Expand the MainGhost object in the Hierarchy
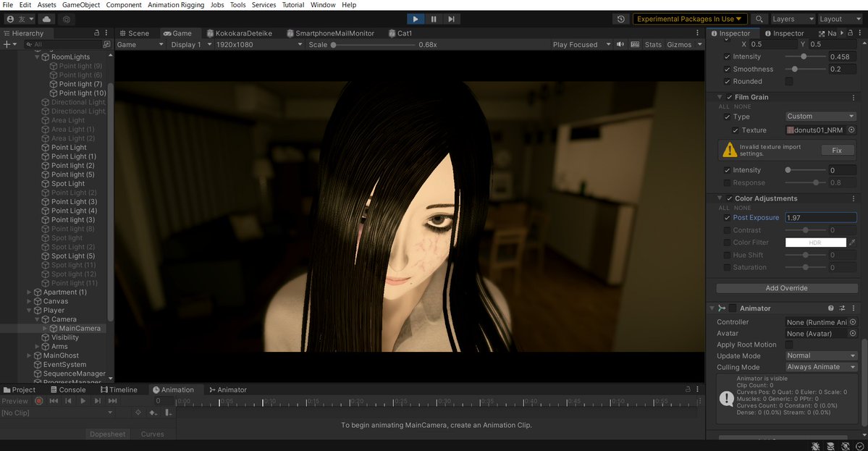The height and width of the screenshot is (451, 868). [30, 355]
